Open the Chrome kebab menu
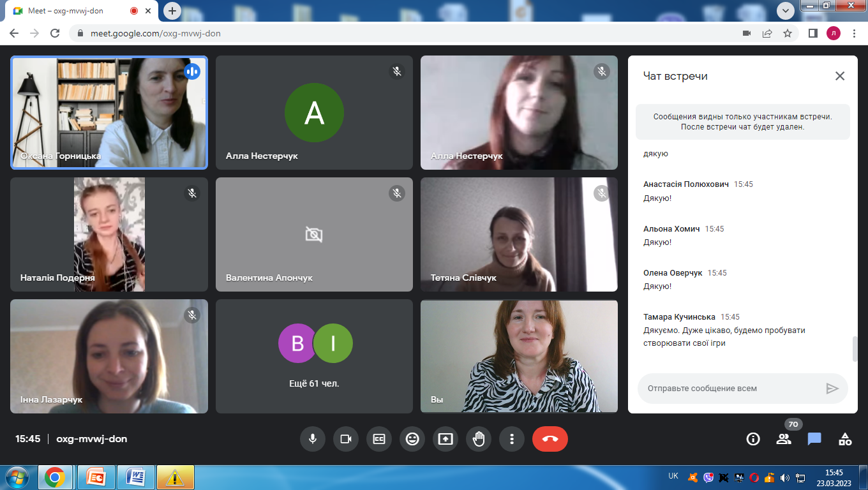Viewport: 868px width, 490px height. (x=854, y=33)
